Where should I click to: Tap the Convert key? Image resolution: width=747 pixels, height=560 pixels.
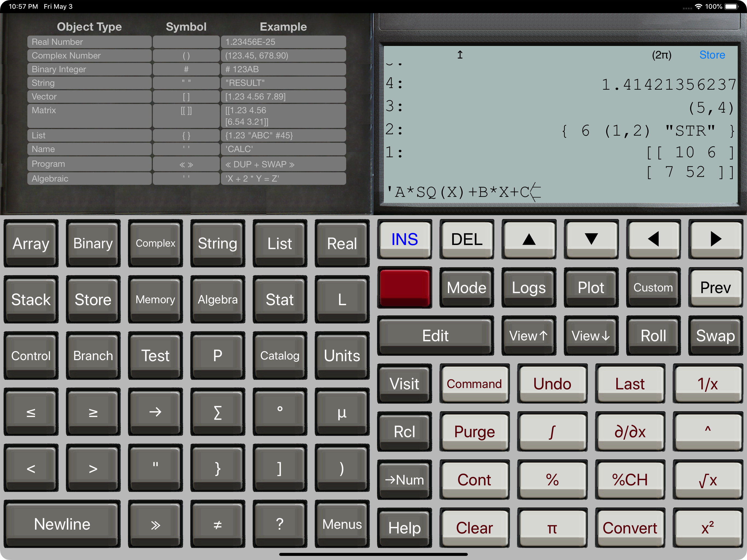[630, 528]
